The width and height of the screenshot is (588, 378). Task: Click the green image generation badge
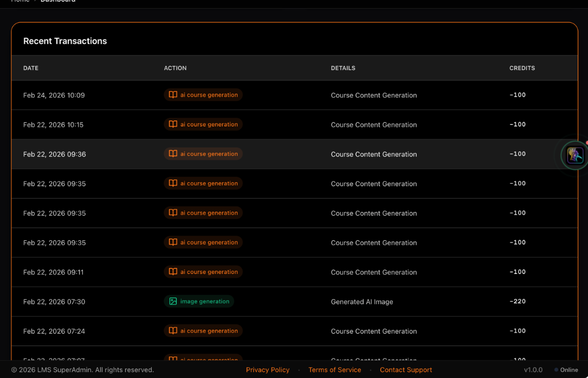[x=199, y=301]
